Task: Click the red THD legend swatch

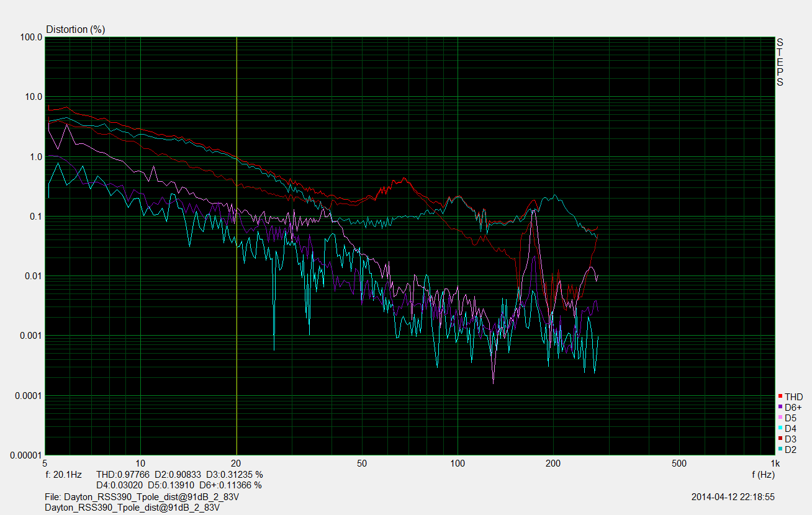Action: (x=780, y=396)
